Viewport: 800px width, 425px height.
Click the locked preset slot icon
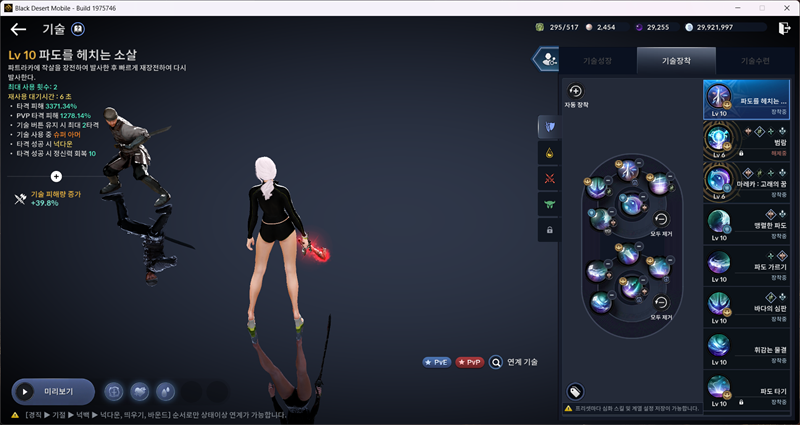click(549, 230)
